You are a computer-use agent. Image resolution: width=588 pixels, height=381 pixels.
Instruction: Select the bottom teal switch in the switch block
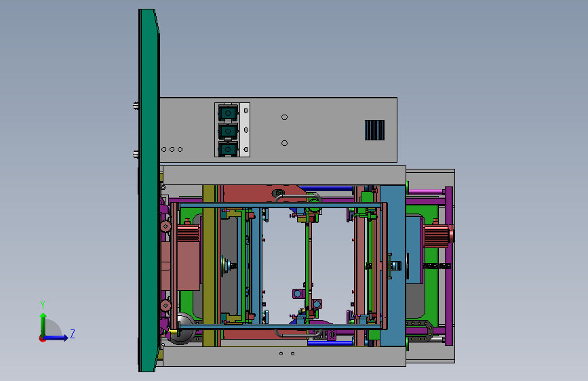(228, 149)
